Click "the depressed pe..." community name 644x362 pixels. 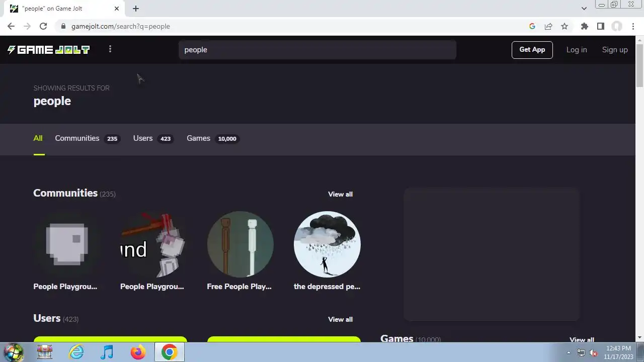point(327,287)
